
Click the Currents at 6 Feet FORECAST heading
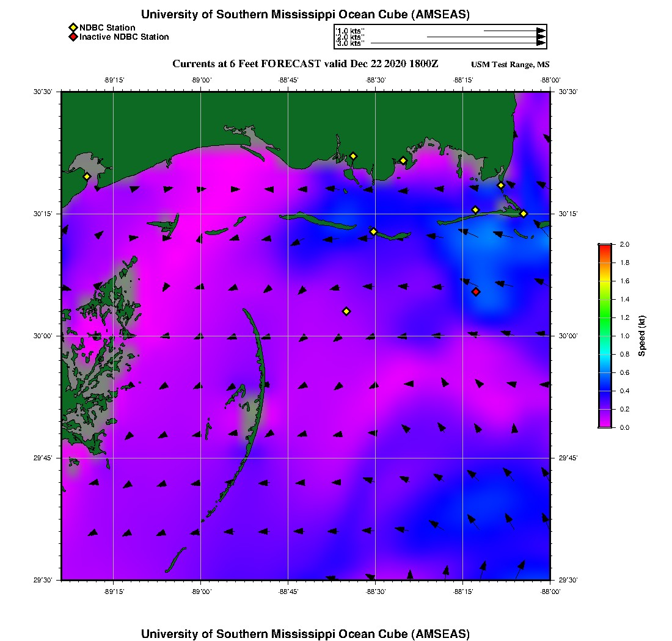tap(305, 64)
